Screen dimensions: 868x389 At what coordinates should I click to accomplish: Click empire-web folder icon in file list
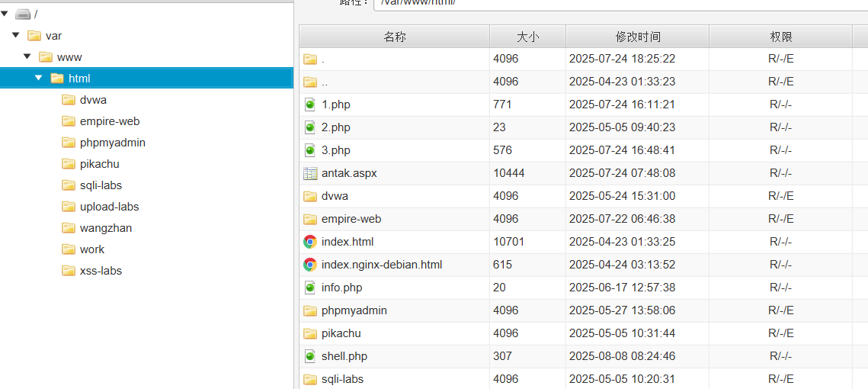310,219
